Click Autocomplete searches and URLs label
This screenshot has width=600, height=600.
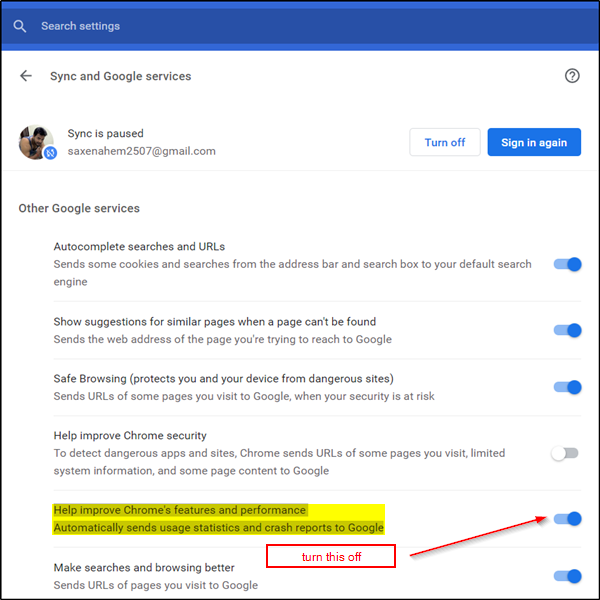coord(139,246)
